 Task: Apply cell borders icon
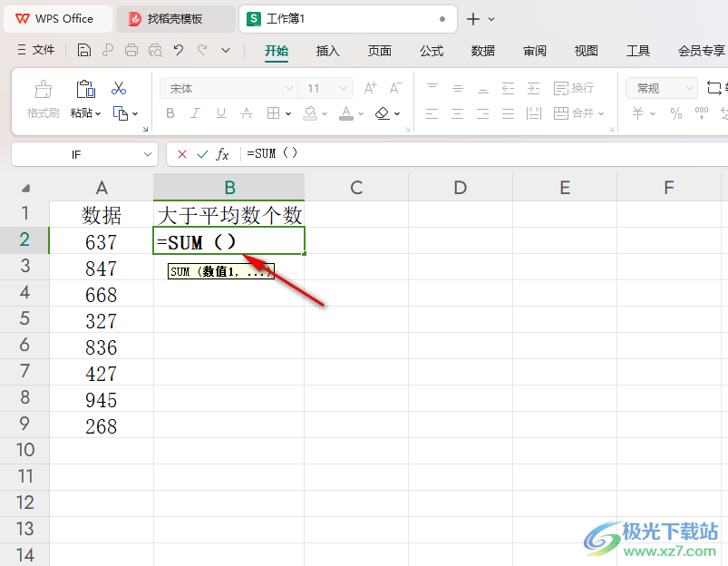(x=273, y=112)
